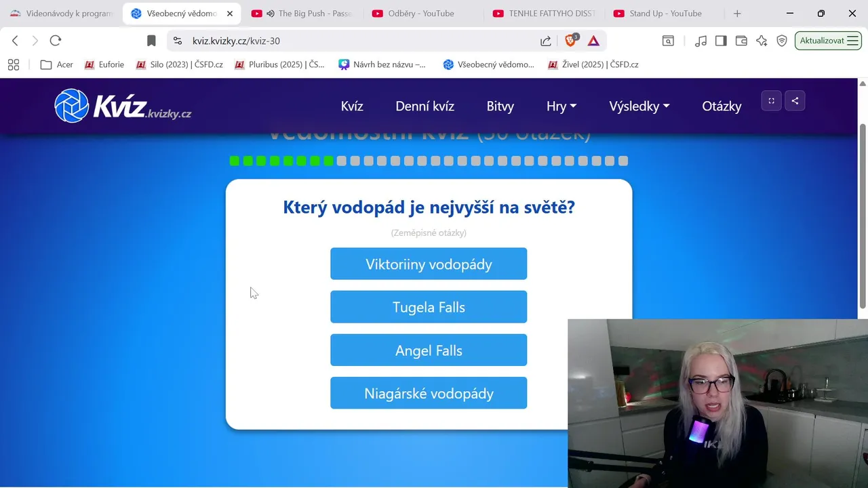Open a new browser tab with plus

(x=737, y=14)
